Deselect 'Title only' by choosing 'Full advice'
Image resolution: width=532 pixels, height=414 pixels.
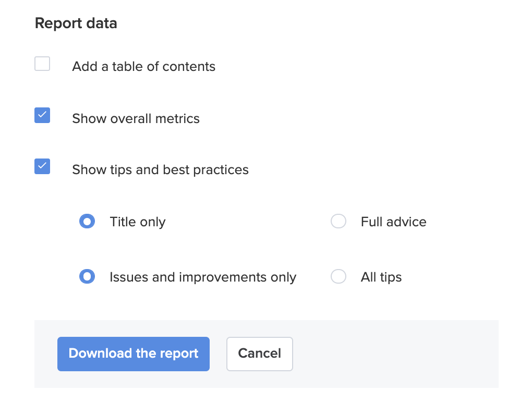[x=338, y=221]
